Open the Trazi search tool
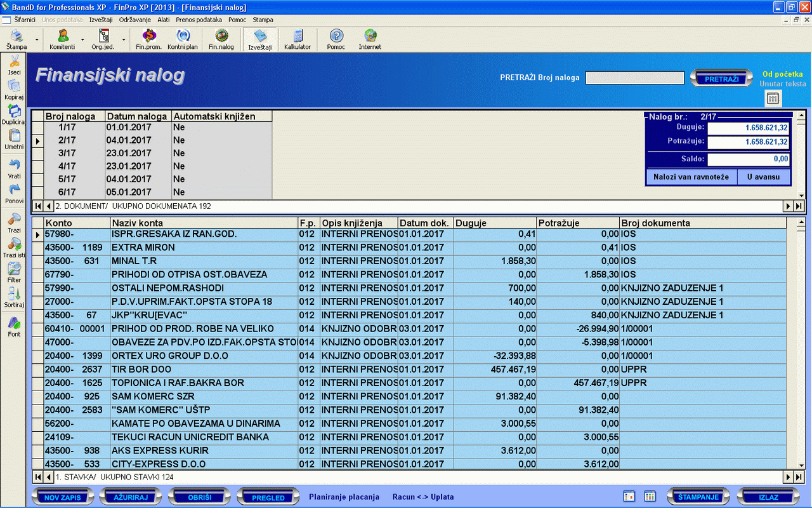Image resolution: width=812 pixels, height=508 pixels. tap(14, 223)
